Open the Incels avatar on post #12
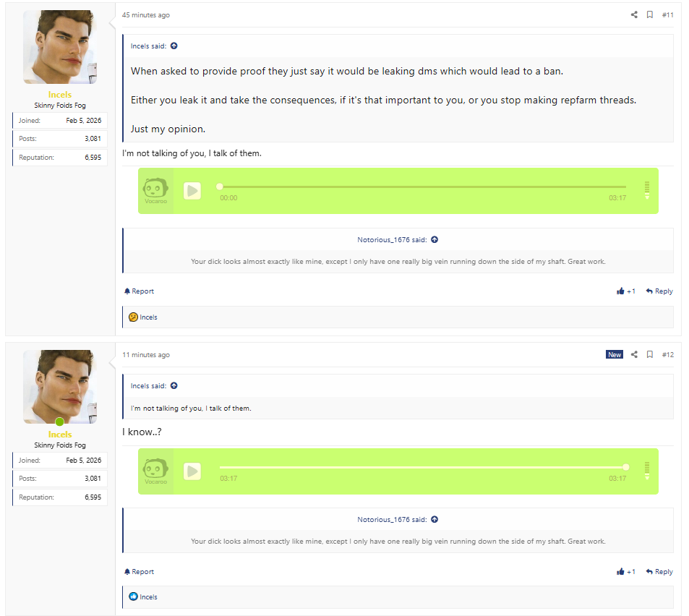This screenshot has width=689, height=616. (x=59, y=387)
